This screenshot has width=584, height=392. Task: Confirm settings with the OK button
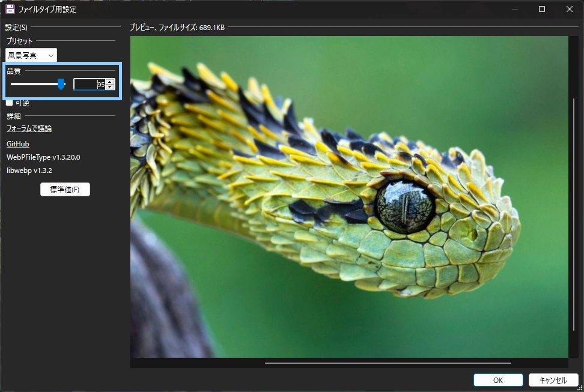point(498,380)
